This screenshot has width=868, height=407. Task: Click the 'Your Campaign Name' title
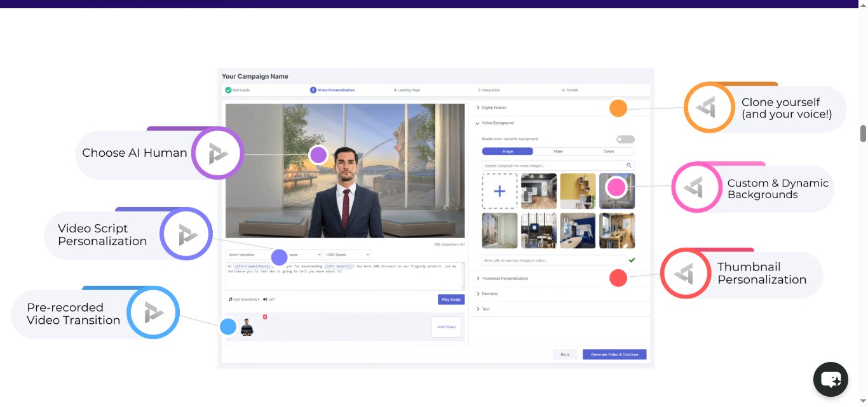(x=255, y=76)
